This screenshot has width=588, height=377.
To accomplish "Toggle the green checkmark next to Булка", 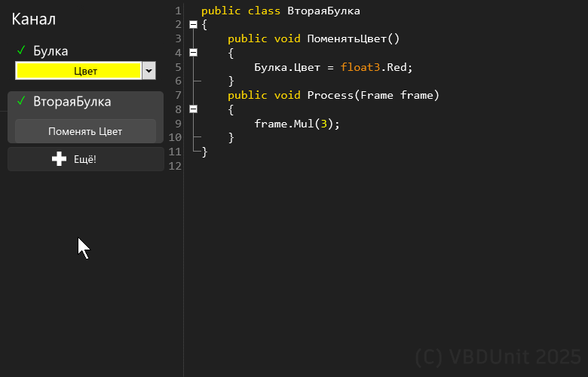I will tap(21, 50).
